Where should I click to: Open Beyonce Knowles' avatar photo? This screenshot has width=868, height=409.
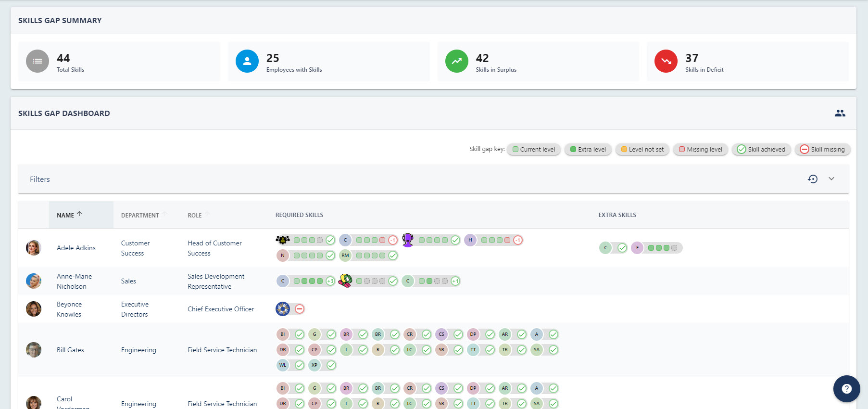pyautogui.click(x=34, y=309)
